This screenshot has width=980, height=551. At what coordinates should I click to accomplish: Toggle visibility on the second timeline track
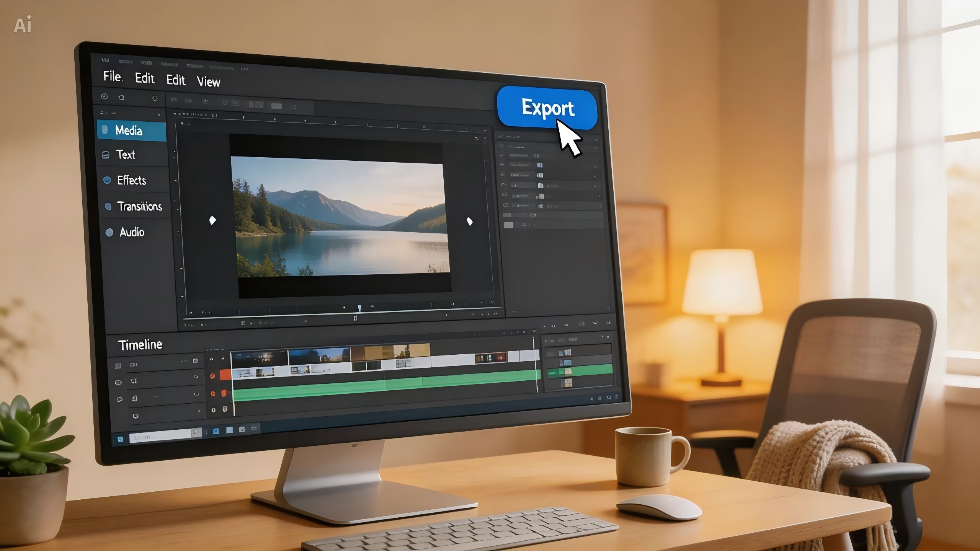[x=119, y=399]
